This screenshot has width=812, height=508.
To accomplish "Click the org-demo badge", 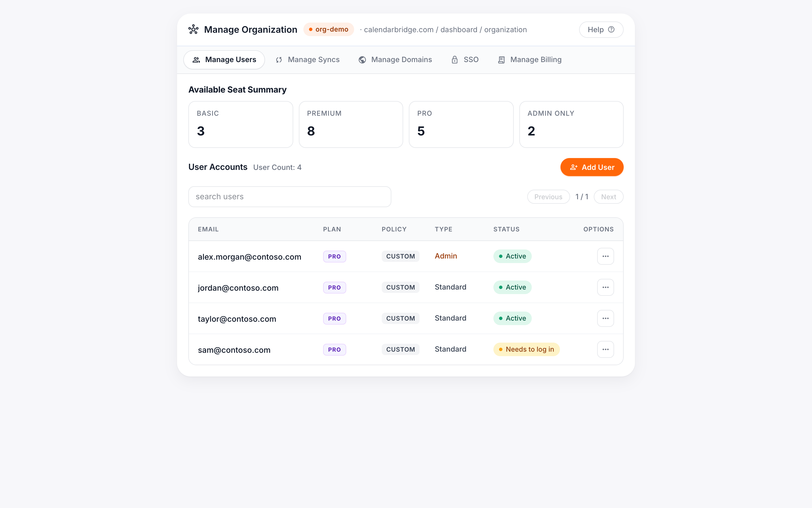I will [x=328, y=30].
